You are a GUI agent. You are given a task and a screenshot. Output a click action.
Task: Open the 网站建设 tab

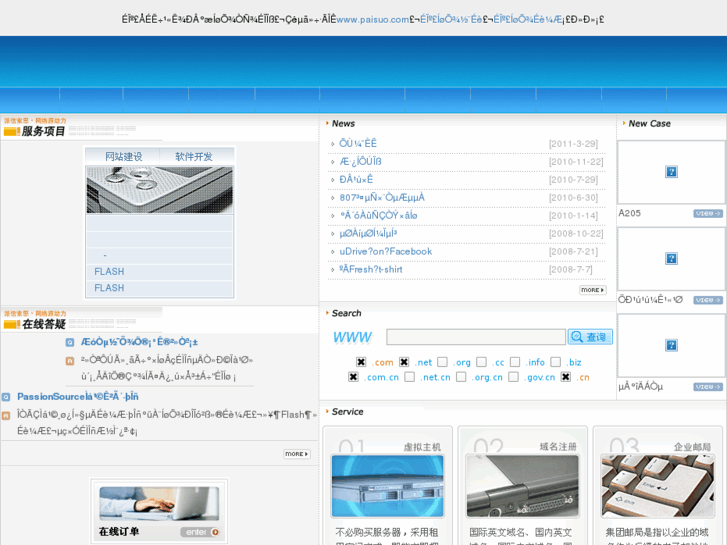123,157
